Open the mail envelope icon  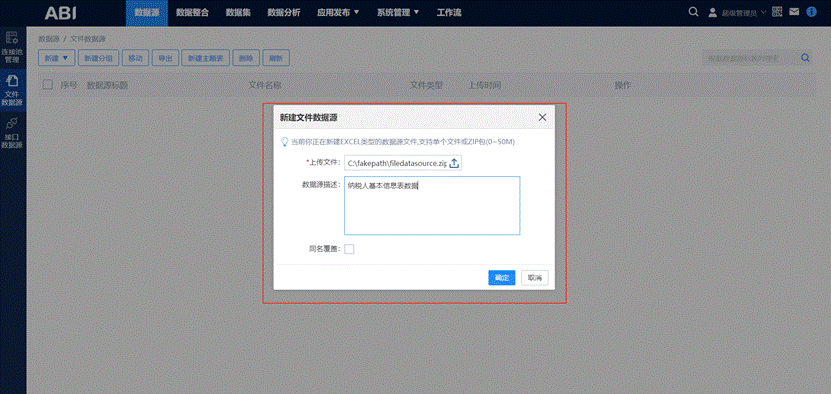(x=793, y=12)
